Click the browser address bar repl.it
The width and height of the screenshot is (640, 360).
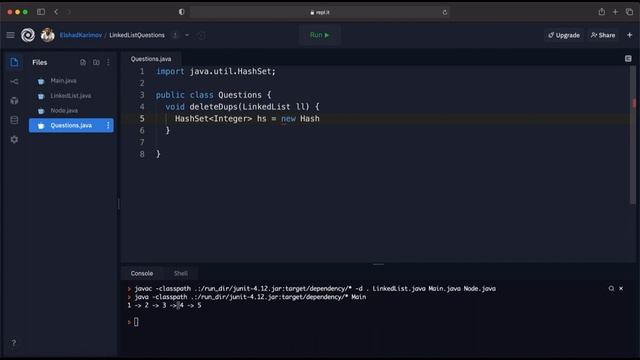click(x=320, y=12)
